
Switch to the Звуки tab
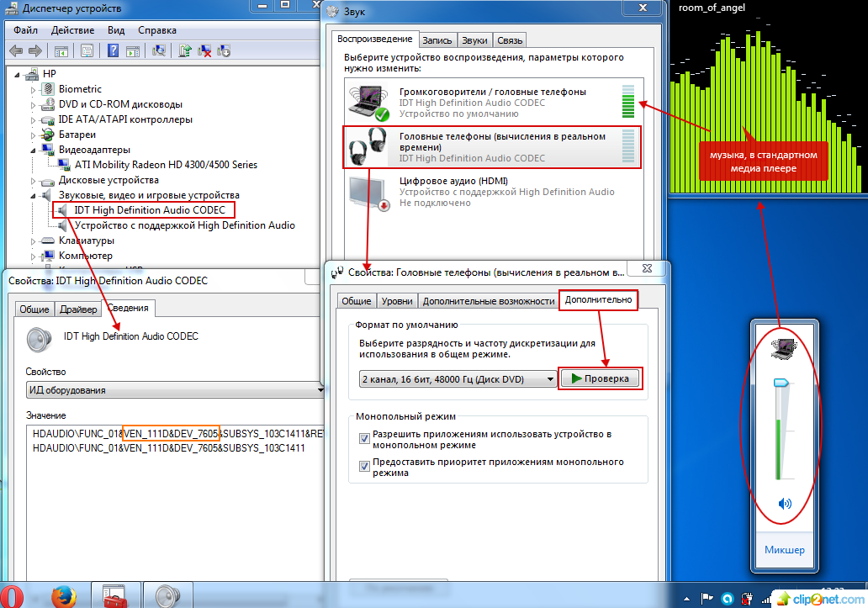[474, 40]
